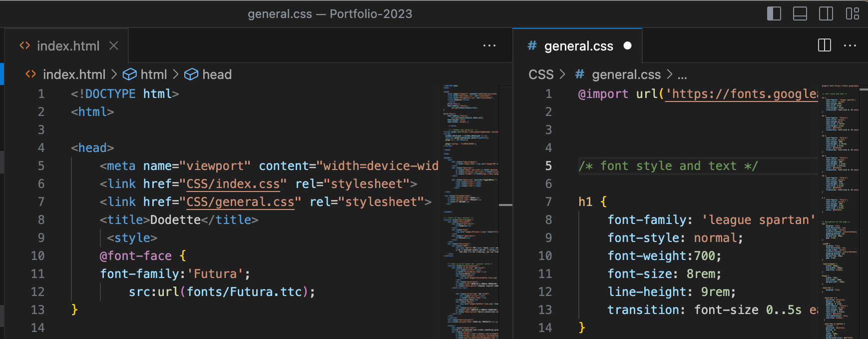Click font-family:'Futura' in index.html
The image size is (868, 339).
coord(175,274)
